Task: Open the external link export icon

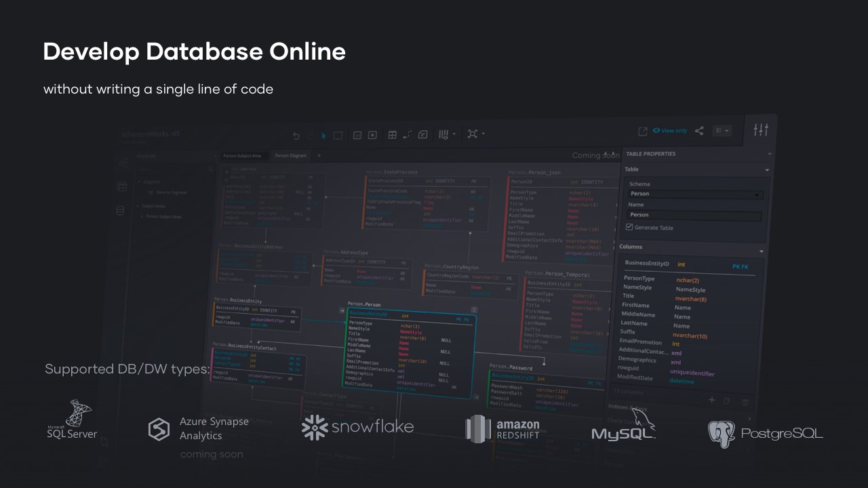Action: (x=643, y=131)
